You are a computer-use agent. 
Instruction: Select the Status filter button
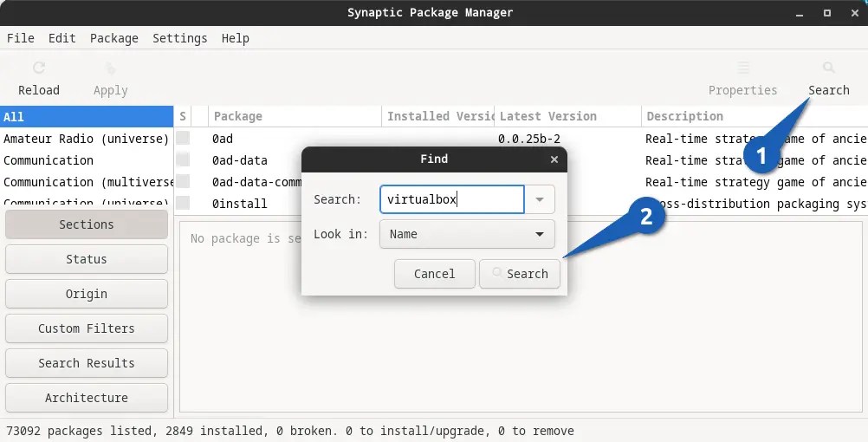click(87, 259)
